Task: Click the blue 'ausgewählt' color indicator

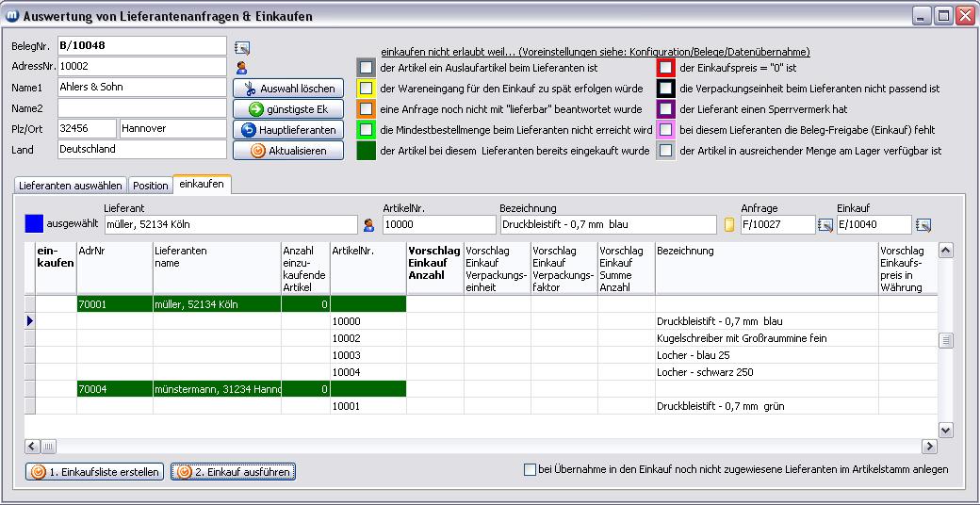Action: click(x=34, y=223)
